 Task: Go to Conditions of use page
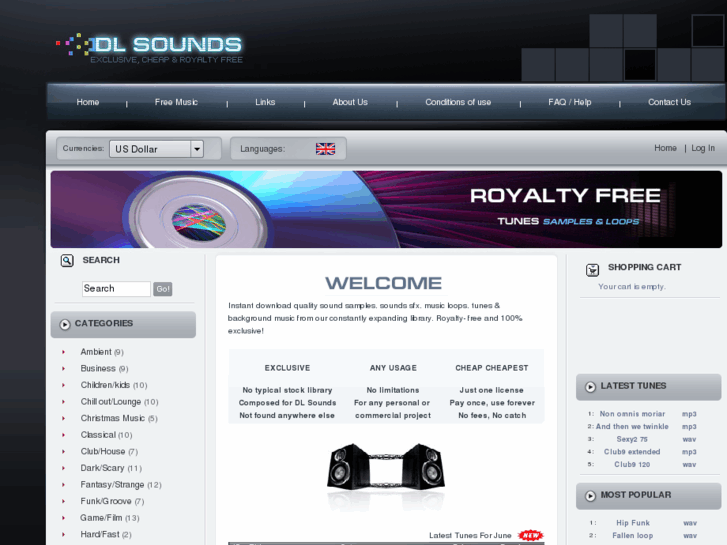click(x=458, y=102)
